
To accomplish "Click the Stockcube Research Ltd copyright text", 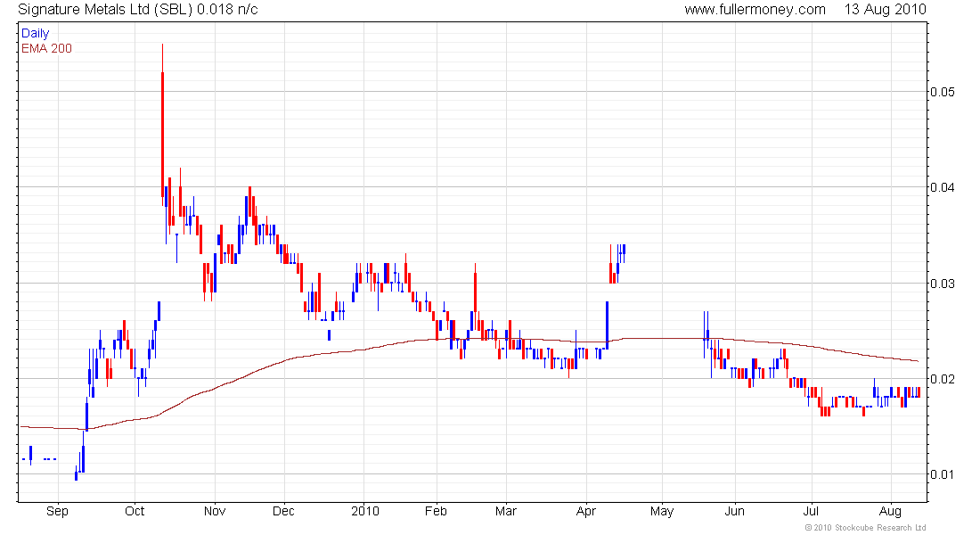I will [x=865, y=528].
